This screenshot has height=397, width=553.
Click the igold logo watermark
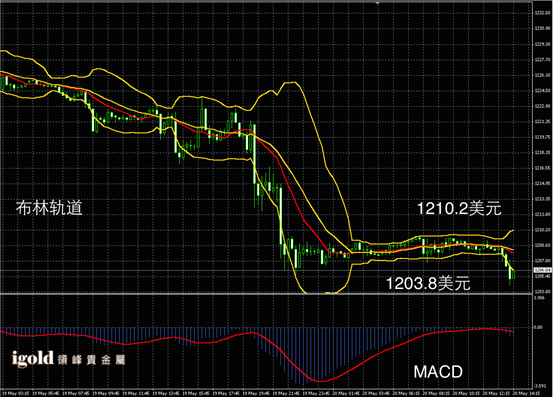tap(32, 359)
